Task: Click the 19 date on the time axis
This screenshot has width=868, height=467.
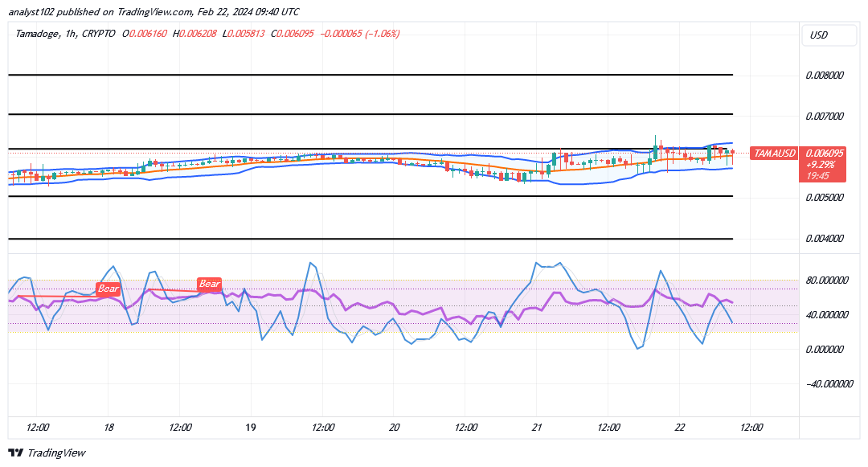Action: point(251,428)
